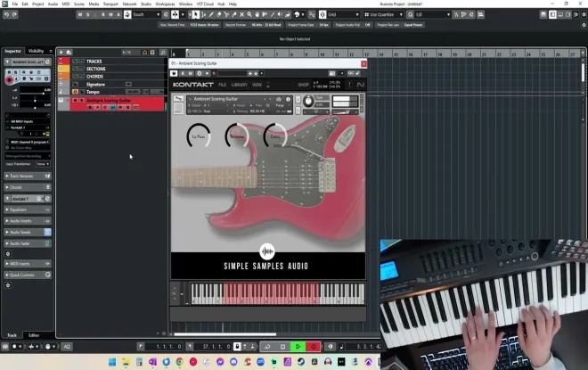Open inspector channel settings icon next to track name

(47, 62)
